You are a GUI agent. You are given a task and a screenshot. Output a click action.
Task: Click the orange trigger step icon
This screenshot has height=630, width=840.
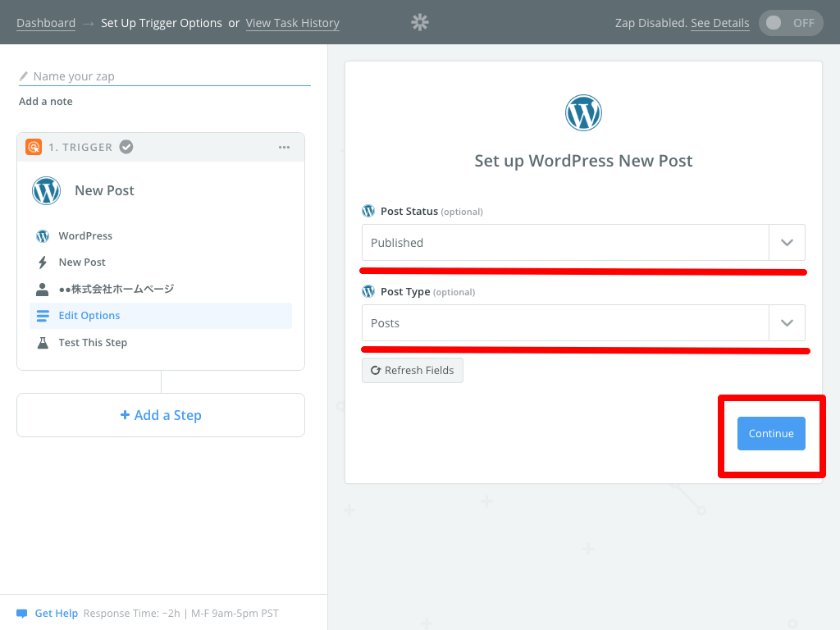[34, 147]
